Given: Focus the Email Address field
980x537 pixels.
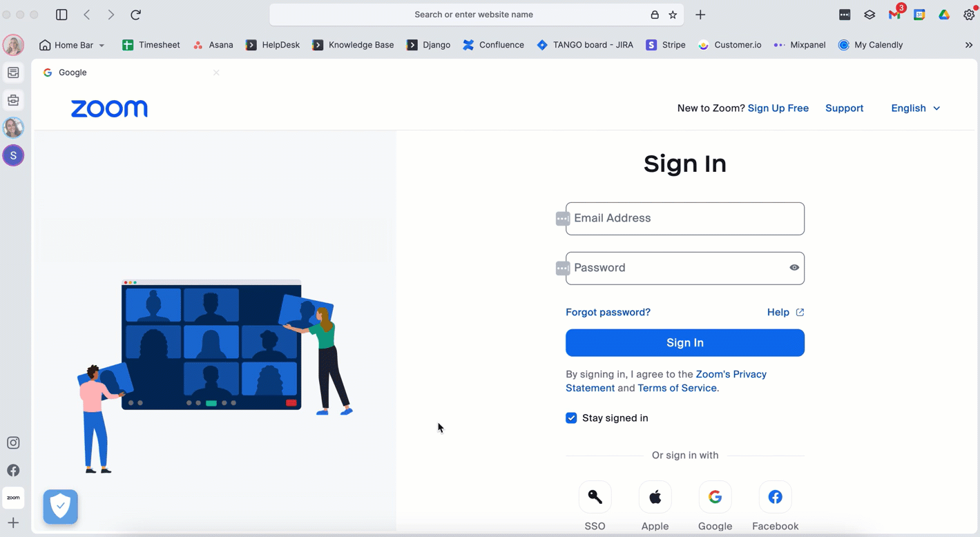Looking at the screenshot, I should (x=685, y=219).
